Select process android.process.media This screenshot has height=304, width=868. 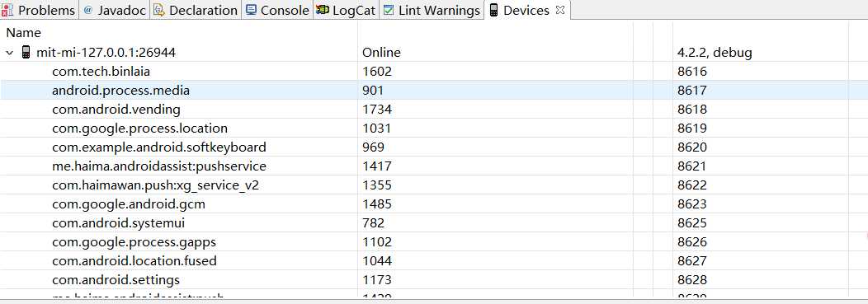click(120, 91)
